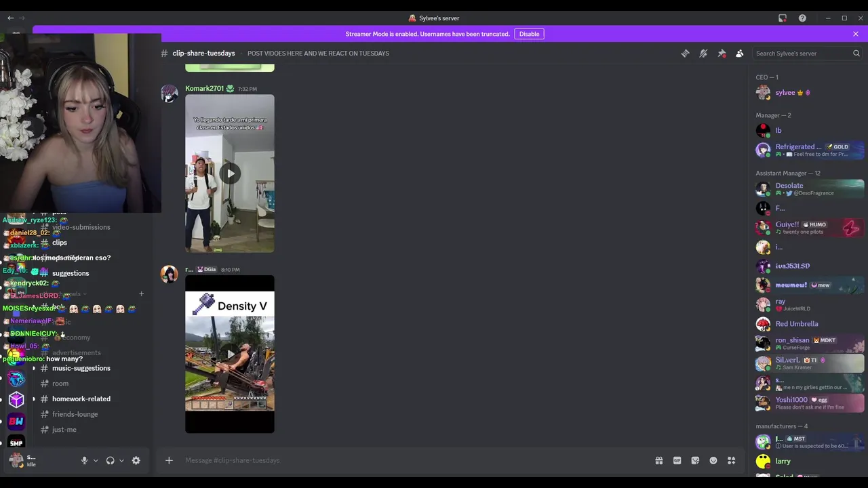Open sylvee's member profile
Image resolution: width=868 pixels, height=488 pixels.
810,93
